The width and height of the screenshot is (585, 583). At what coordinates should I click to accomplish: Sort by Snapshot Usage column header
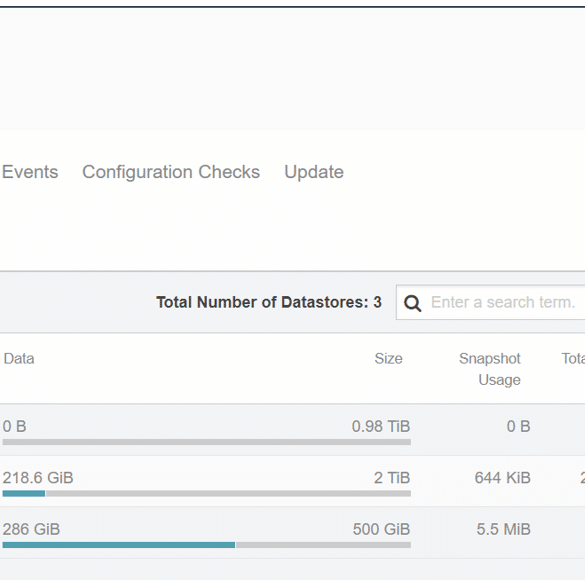point(489,369)
